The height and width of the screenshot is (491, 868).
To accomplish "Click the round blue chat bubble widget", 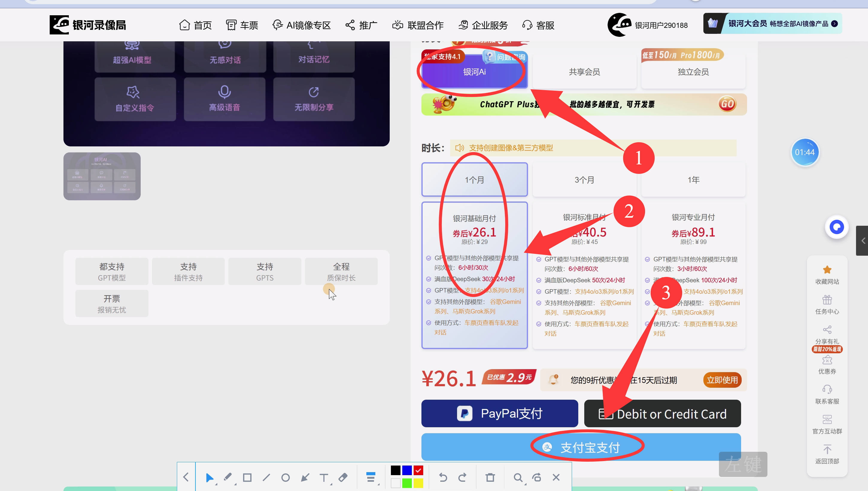I will tap(837, 227).
